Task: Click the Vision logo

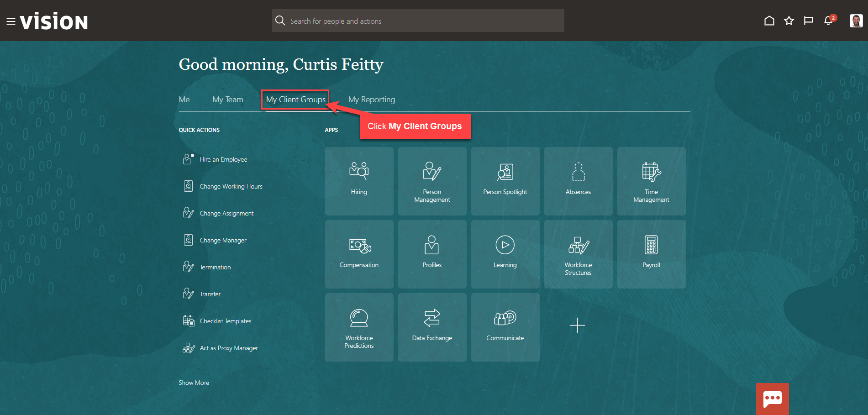Action: pyautogui.click(x=54, y=21)
